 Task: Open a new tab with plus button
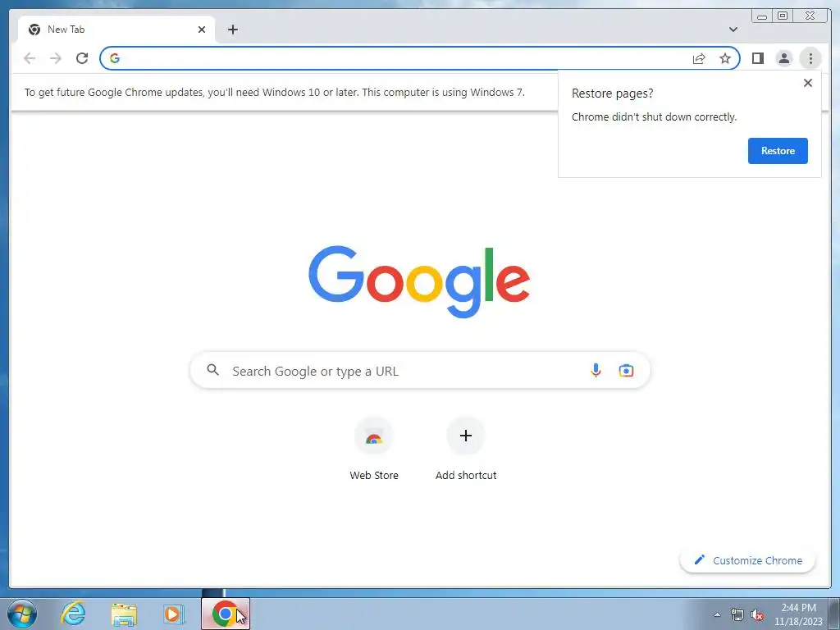click(232, 30)
